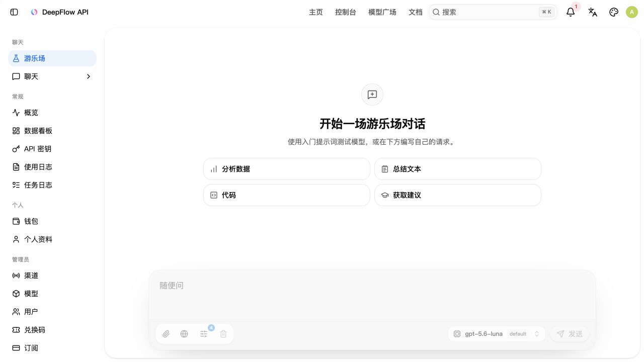Open the notifications bell
Screen dimensions: 644x362
pos(571,12)
